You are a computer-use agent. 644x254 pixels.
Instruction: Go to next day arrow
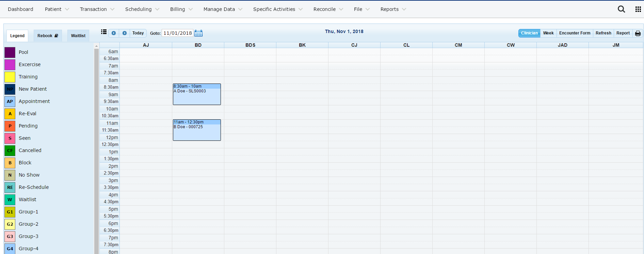click(x=125, y=33)
